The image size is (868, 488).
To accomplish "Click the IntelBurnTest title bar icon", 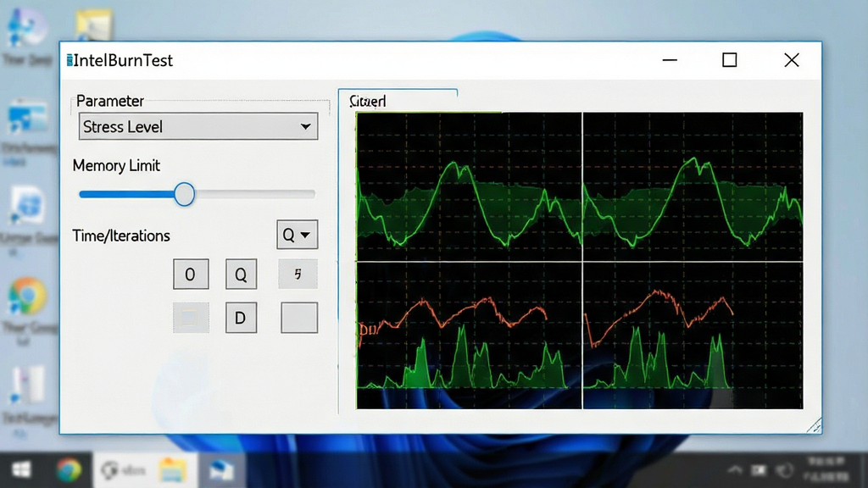I will [70, 60].
